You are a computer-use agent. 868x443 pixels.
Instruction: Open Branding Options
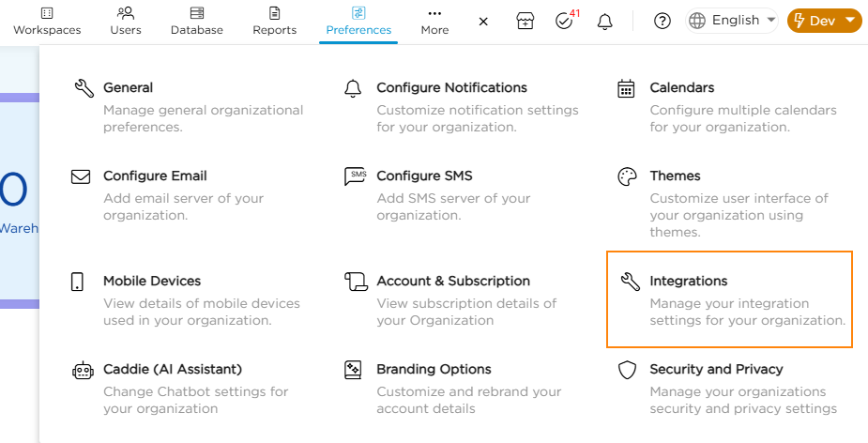[434, 370]
